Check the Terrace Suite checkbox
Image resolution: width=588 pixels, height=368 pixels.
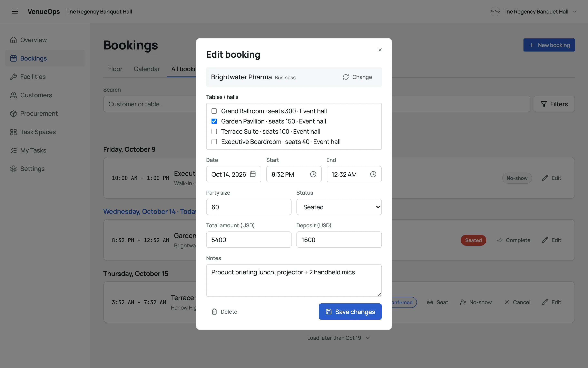tap(214, 131)
